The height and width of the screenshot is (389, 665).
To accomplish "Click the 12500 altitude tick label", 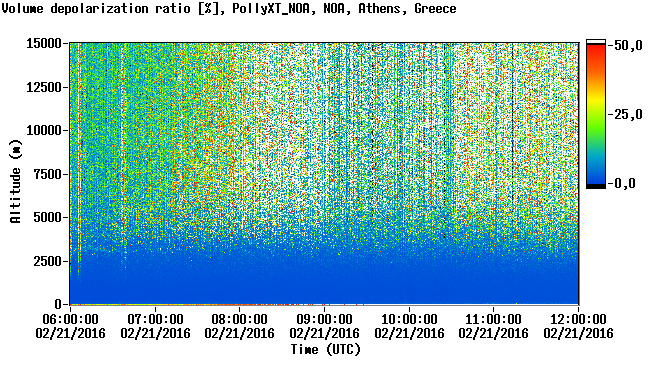I will tap(44, 87).
